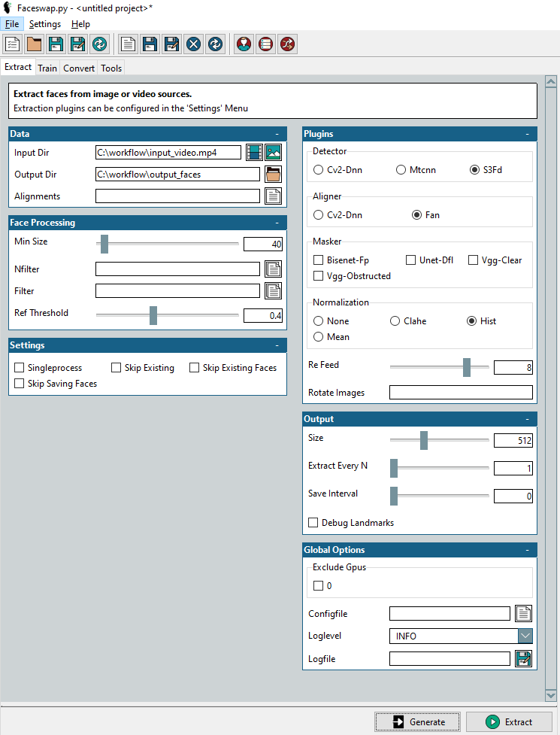Open train settings via the red server icon
Screen dimensions: 560x735
coord(265,44)
